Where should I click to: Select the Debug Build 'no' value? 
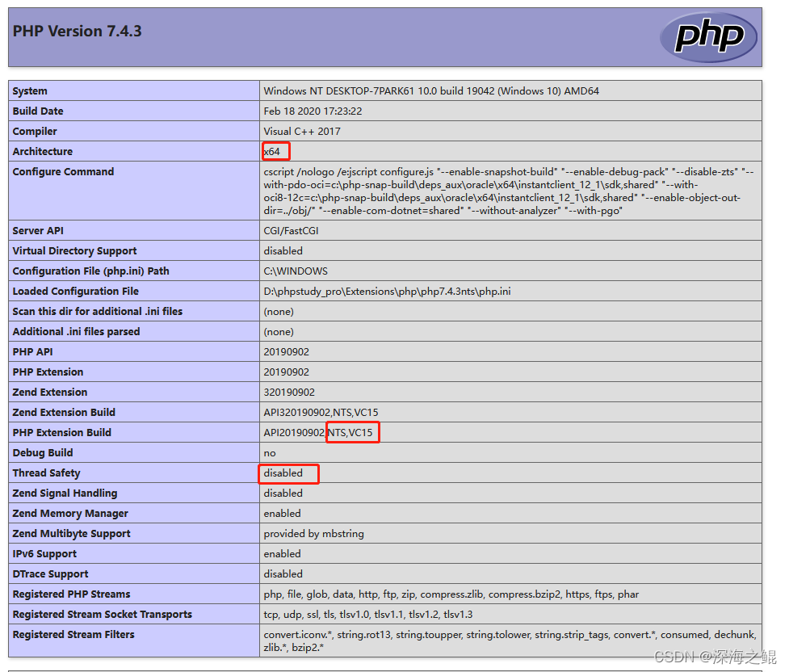(x=270, y=453)
